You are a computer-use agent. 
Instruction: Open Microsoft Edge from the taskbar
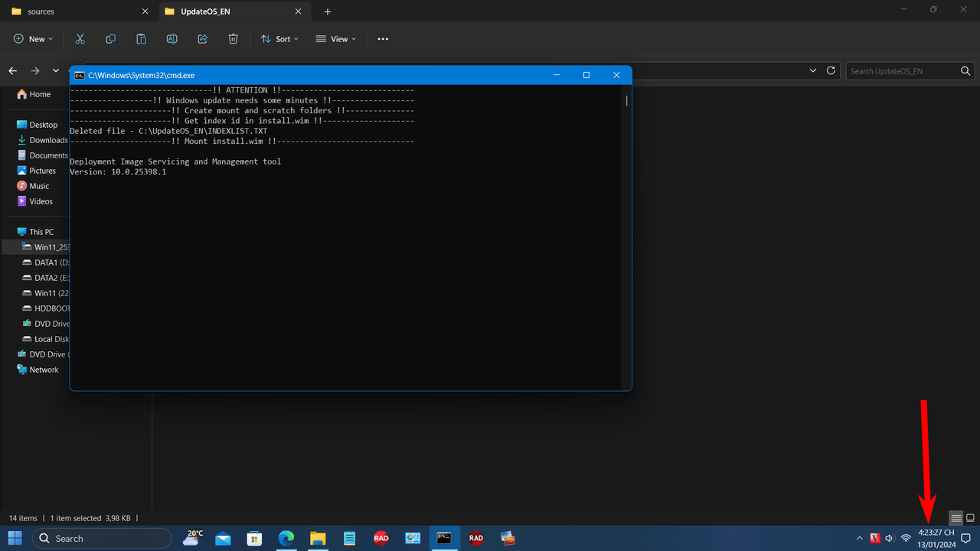coord(286,538)
